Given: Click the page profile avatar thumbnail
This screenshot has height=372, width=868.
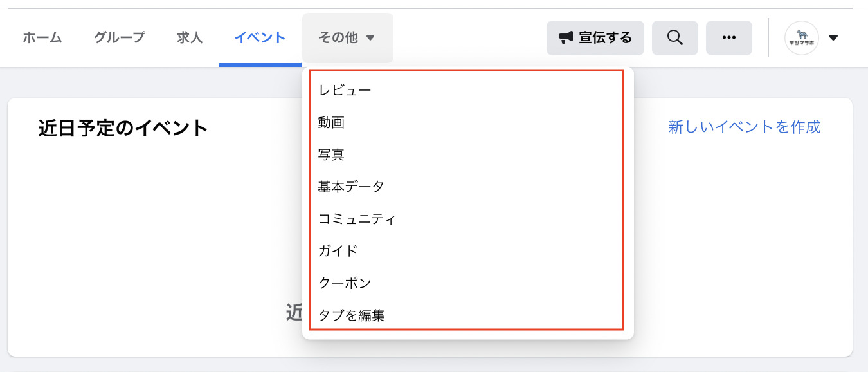Looking at the screenshot, I should coord(801,38).
